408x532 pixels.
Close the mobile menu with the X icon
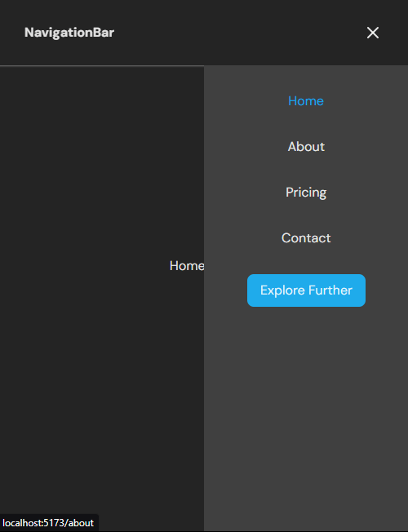click(373, 33)
